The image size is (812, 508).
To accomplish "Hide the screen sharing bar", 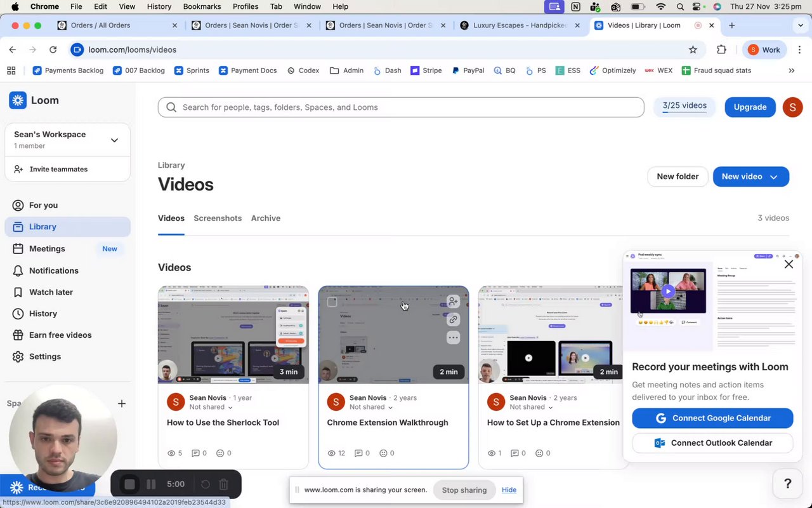I will 509,490.
